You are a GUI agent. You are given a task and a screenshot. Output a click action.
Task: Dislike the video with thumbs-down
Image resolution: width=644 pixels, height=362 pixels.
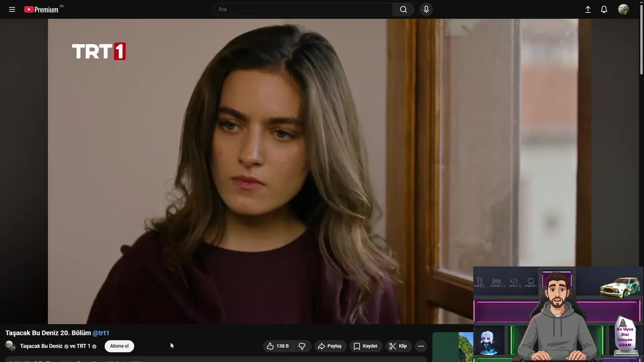click(x=302, y=346)
